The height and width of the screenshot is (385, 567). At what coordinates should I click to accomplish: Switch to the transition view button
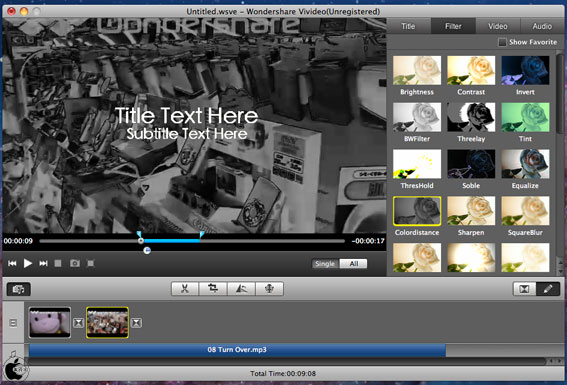[525, 289]
